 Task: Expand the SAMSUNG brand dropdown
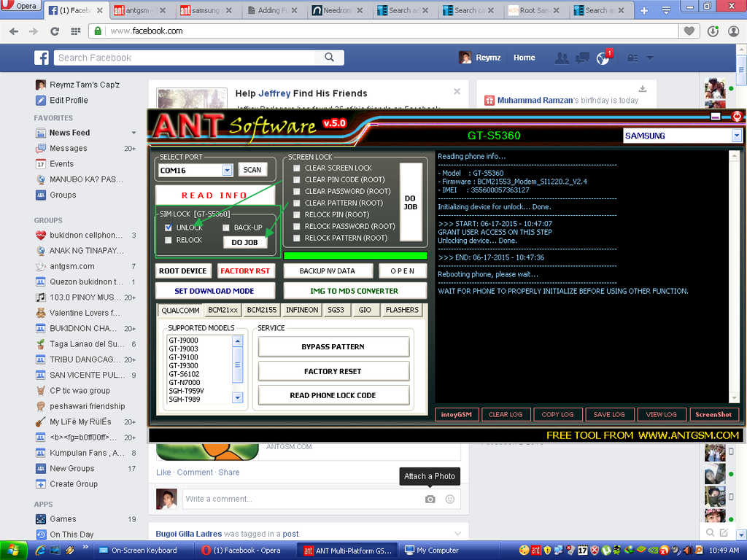pos(736,136)
